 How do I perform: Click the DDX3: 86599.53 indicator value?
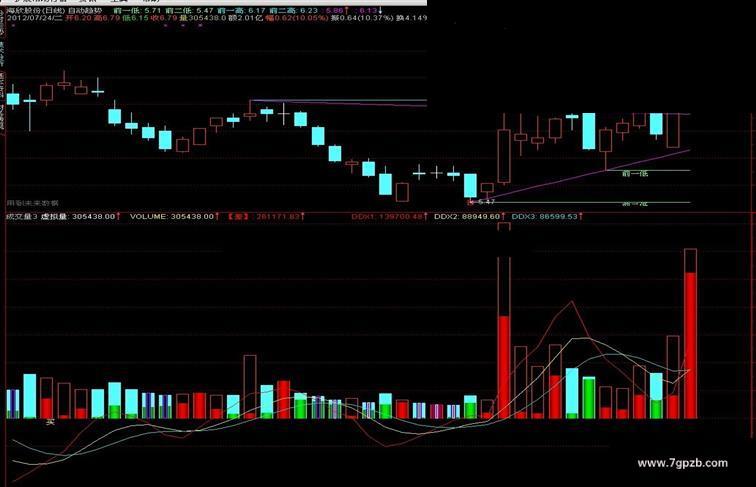click(x=544, y=216)
